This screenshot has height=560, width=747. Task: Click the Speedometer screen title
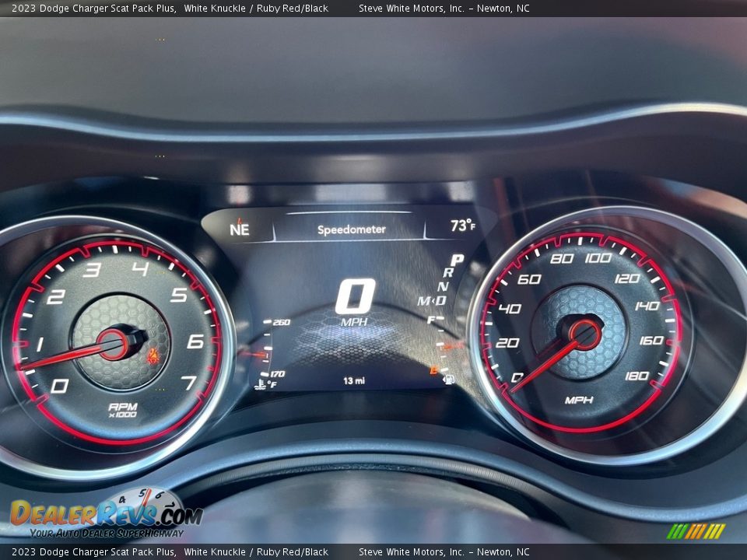351,229
